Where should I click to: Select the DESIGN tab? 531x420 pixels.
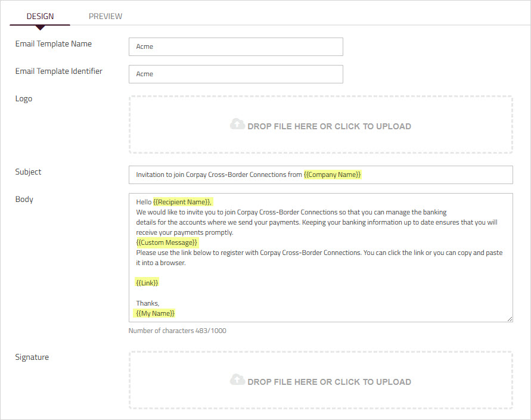(39, 16)
